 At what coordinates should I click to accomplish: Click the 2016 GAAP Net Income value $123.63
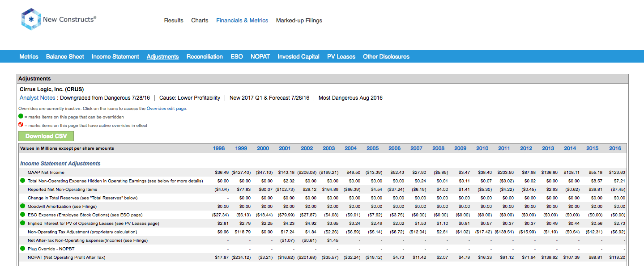(x=617, y=173)
